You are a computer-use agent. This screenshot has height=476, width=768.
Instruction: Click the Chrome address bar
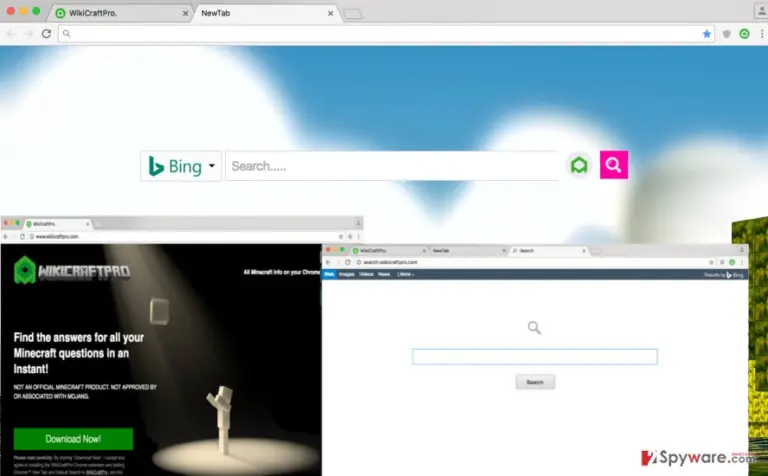(x=380, y=34)
